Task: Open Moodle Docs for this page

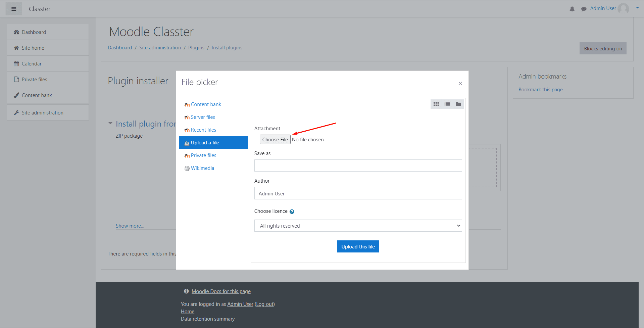Action: [221, 291]
